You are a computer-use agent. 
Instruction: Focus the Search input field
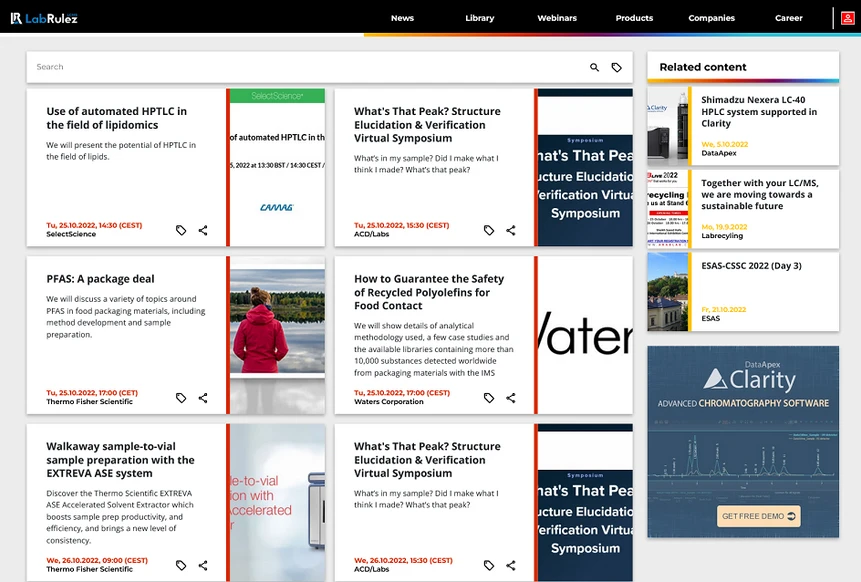pyautogui.click(x=308, y=67)
